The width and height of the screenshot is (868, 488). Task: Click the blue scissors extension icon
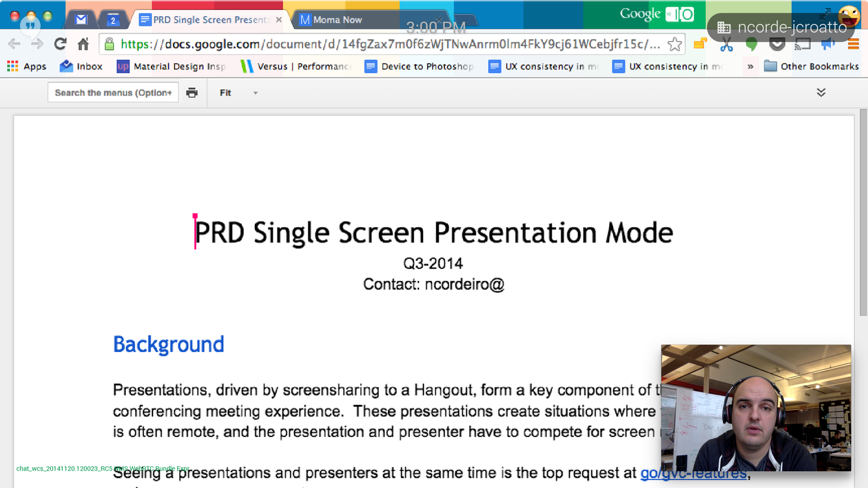click(726, 44)
